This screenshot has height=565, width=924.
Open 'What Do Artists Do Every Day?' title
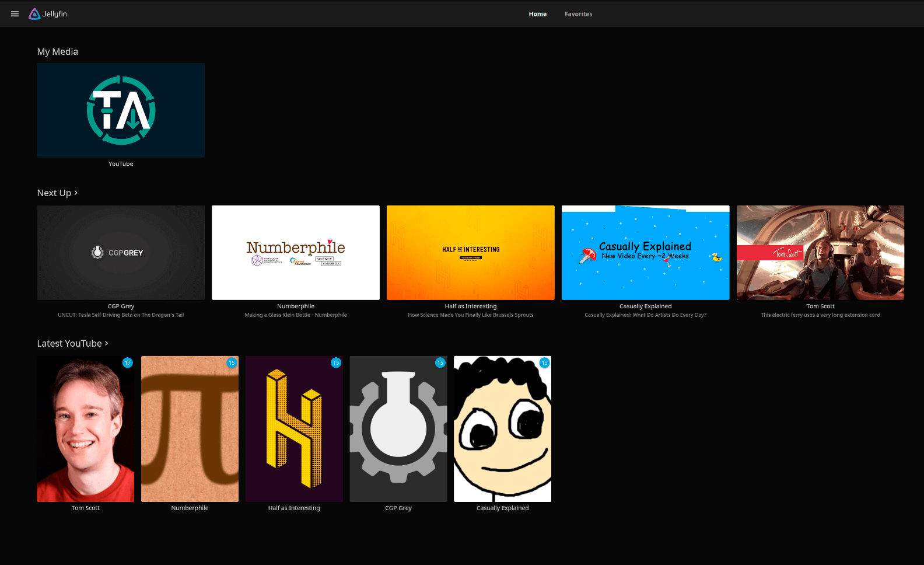click(x=646, y=315)
